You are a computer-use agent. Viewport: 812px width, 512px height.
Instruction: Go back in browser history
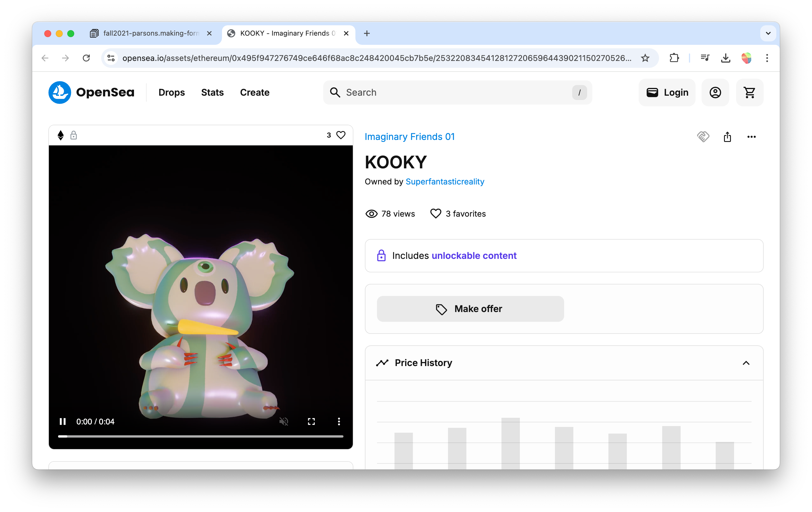click(45, 58)
